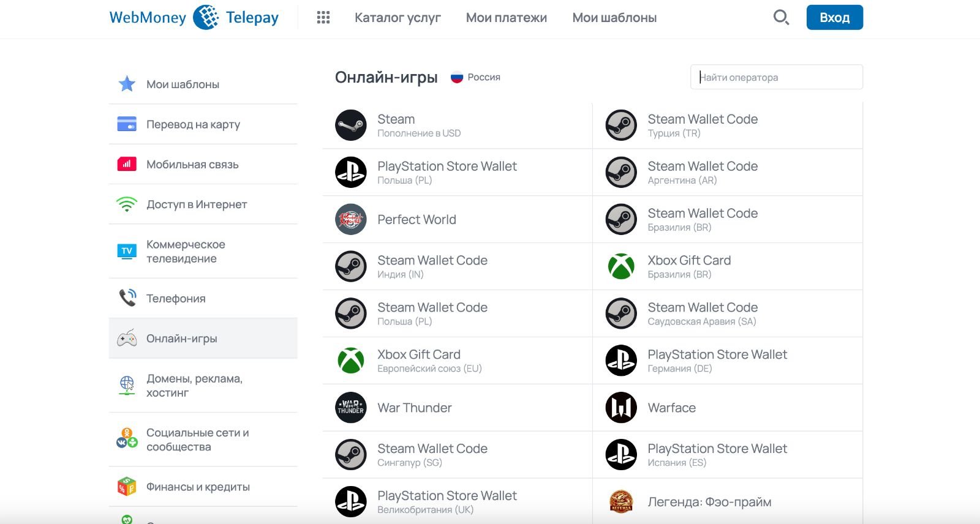Click the blue Вход login button

tap(835, 17)
